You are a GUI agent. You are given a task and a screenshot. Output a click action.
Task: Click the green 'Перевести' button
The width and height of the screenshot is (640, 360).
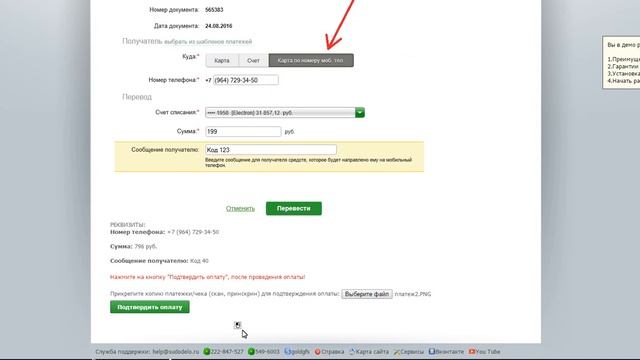294,209
